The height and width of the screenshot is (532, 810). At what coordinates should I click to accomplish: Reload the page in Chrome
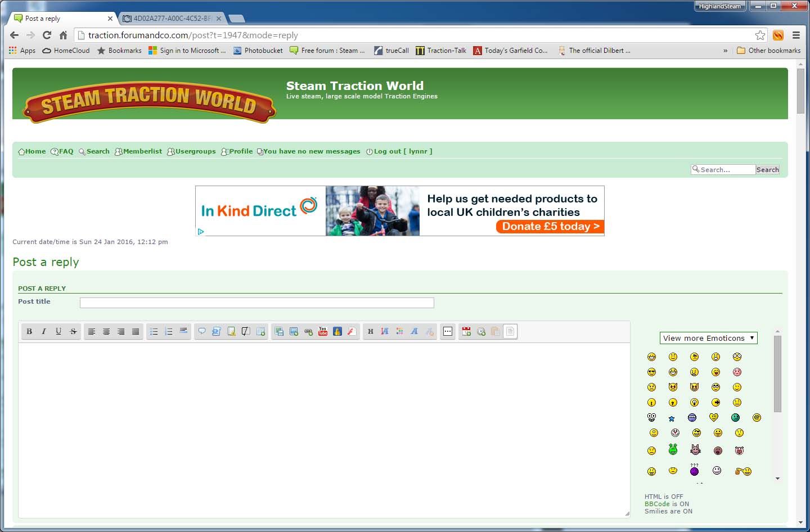click(47, 35)
